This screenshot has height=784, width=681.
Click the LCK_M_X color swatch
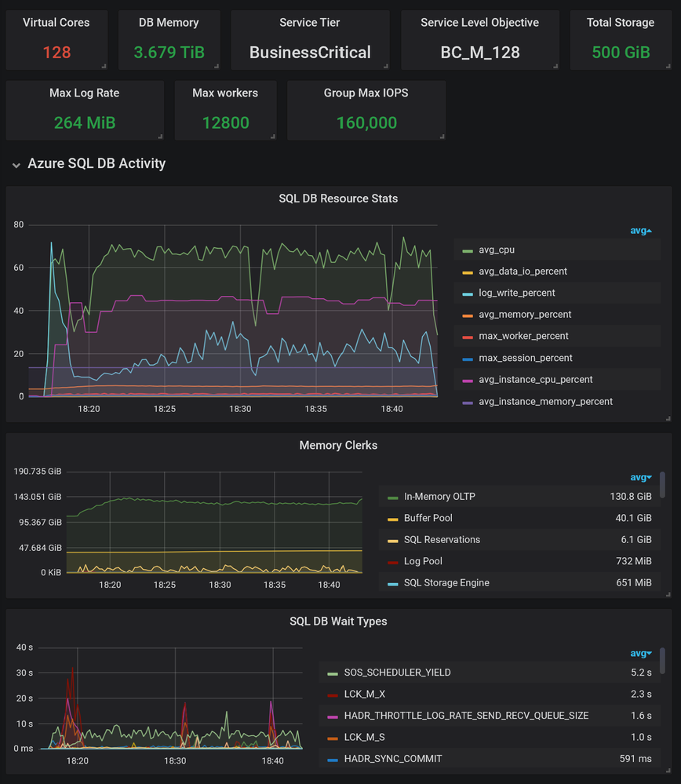point(333,695)
